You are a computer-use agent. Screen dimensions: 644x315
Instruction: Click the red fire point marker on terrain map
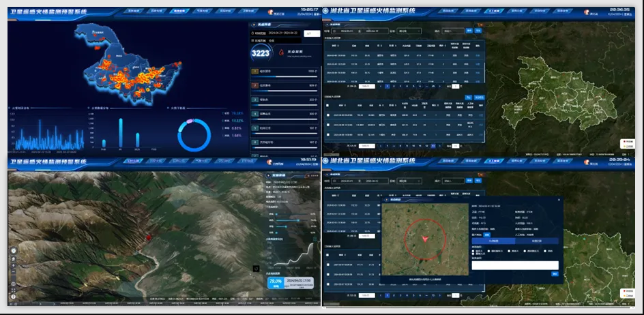tap(148, 237)
